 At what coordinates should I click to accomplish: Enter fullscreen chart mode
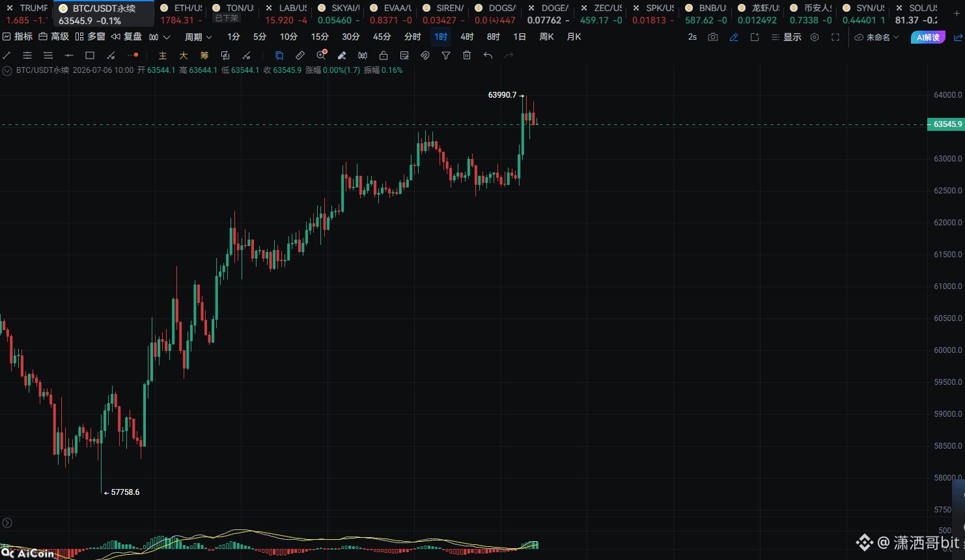835,37
